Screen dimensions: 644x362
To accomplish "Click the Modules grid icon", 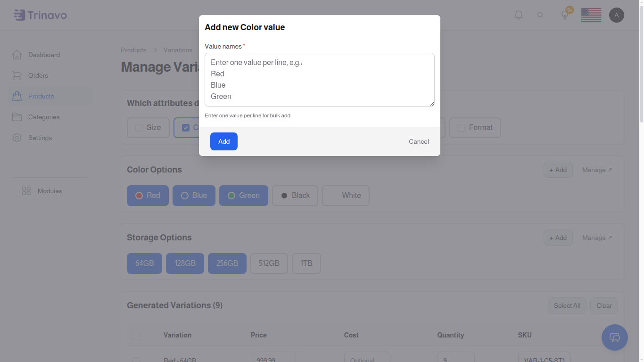I will [26, 191].
